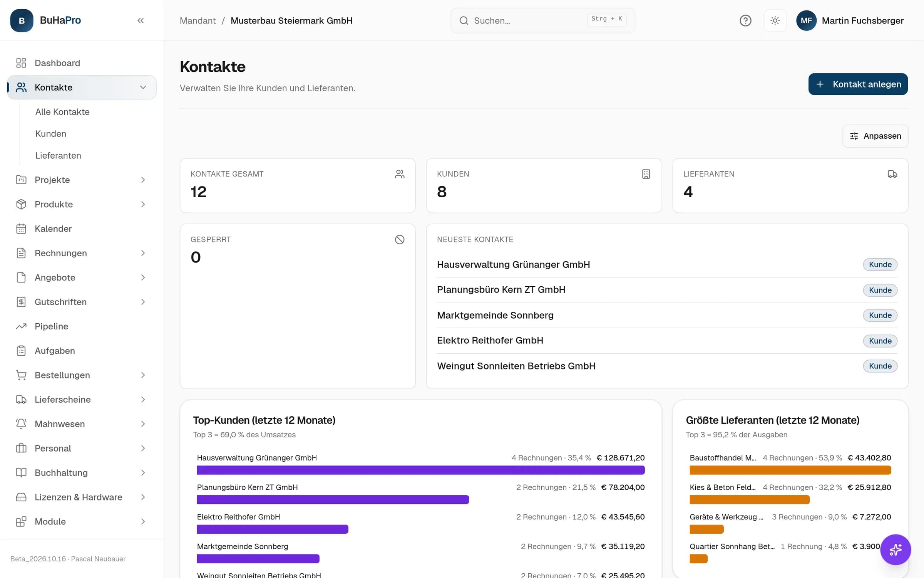924x578 pixels.
Task: Open Planungsbüro Kern ZT GmbH in Neueste Kontakte
Action: coord(501,290)
